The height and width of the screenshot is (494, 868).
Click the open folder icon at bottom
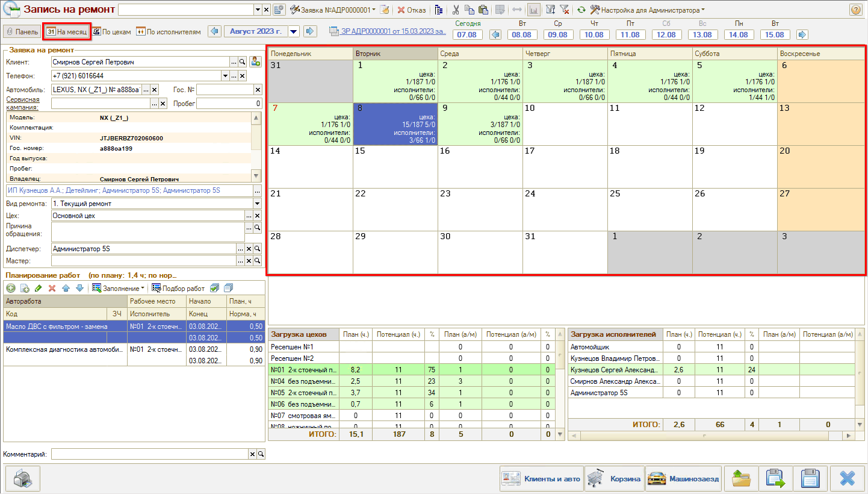[x=741, y=479]
